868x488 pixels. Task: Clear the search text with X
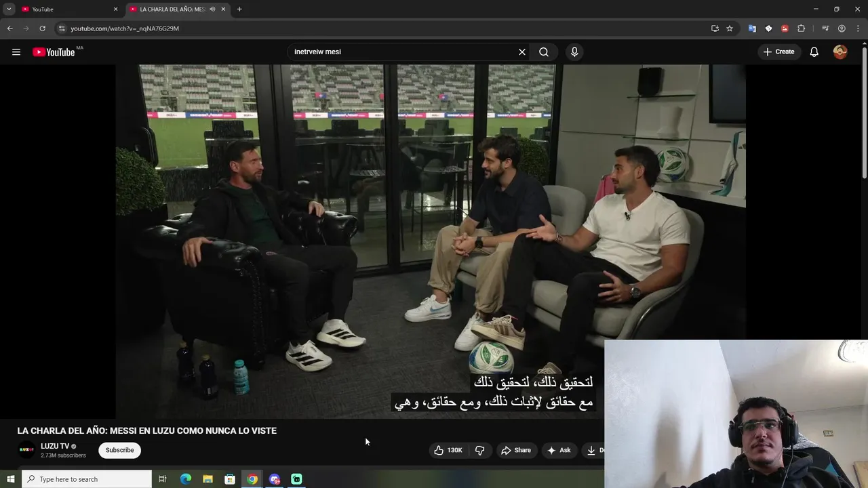pyautogui.click(x=522, y=52)
